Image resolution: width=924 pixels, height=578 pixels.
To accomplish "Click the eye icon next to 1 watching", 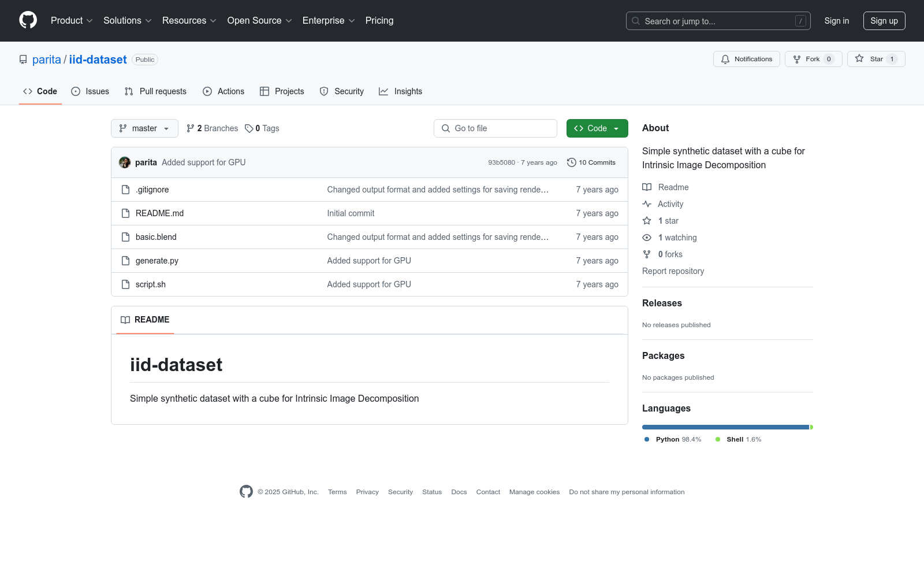I will click(x=647, y=238).
